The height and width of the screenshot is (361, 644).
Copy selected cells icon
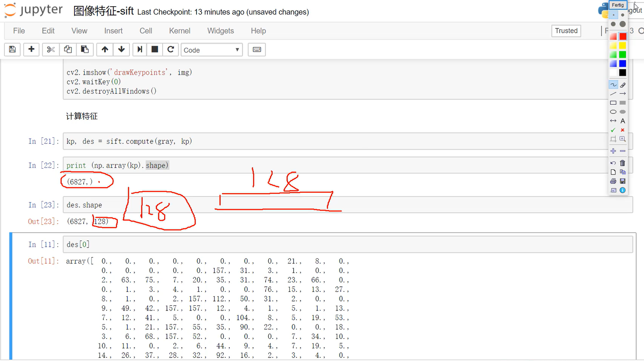click(x=68, y=49)
